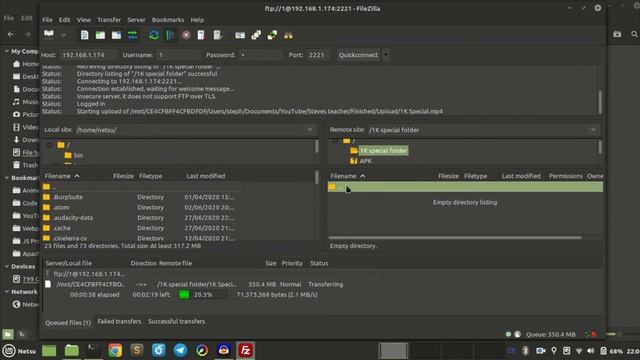Select the APK folder in remote tree
This screenshot has width=640, height=360.
(365, 161)
